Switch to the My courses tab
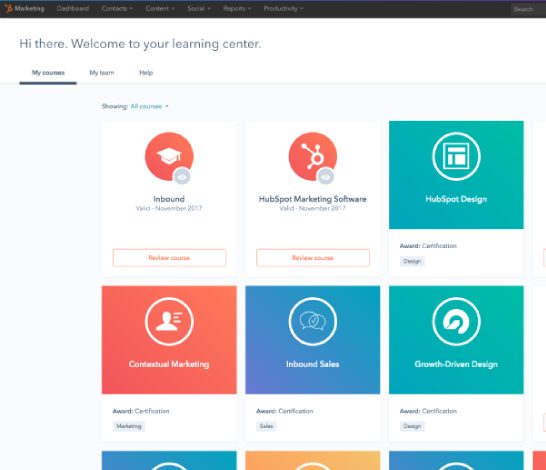This screenshot has width=546, height=470. tap(48, 73)
